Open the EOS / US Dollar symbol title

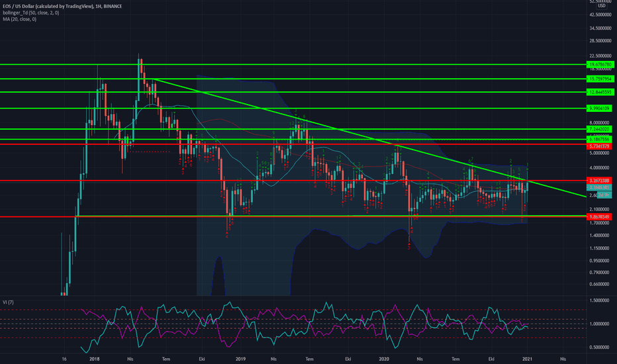(x=62, y=7)
